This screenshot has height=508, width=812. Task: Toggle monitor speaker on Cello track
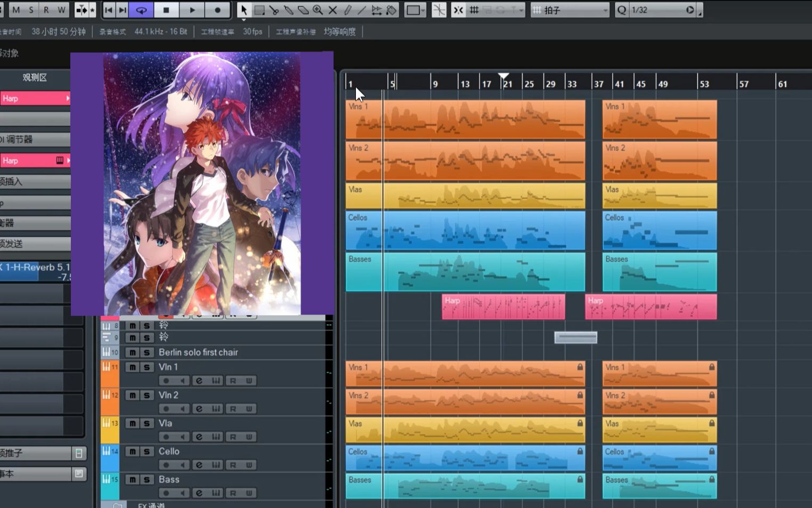pos(182,465)
